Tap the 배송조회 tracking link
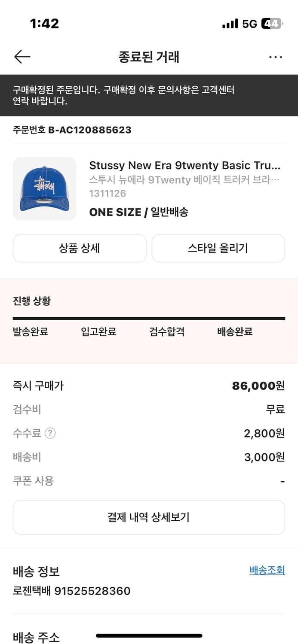298x644 pixels. [267, 570]
